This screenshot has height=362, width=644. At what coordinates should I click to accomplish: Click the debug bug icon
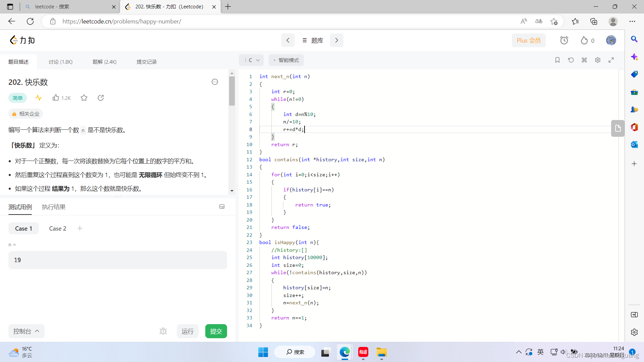coord(163,331)
